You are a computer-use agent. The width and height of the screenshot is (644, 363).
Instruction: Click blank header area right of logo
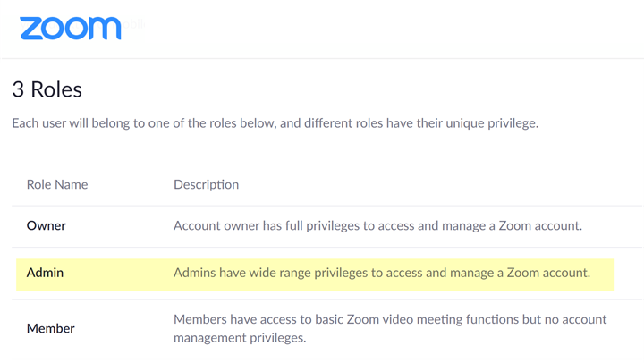click(402, 29)
